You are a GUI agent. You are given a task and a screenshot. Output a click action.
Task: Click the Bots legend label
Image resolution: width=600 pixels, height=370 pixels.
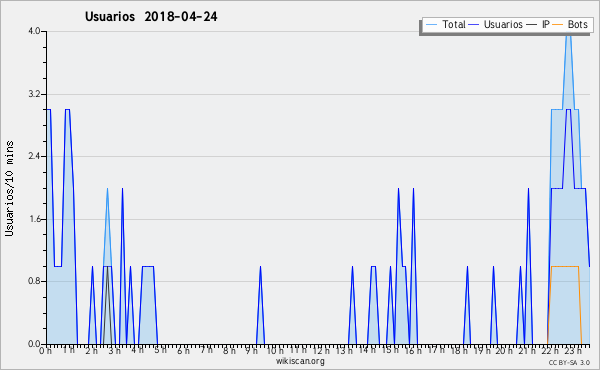(577, 24)
